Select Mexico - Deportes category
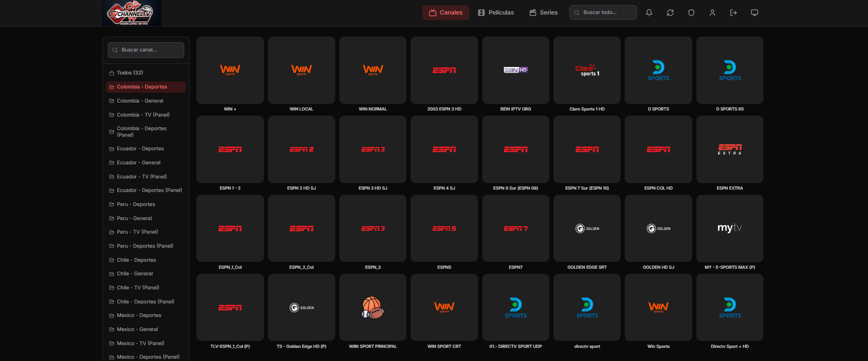 click(146, 315)
